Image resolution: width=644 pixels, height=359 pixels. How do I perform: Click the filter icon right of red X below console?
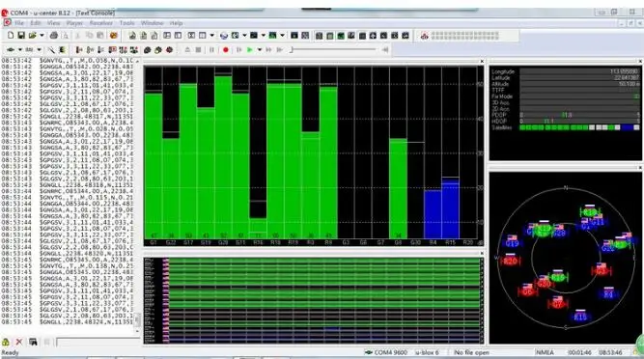tap(33, 342)
